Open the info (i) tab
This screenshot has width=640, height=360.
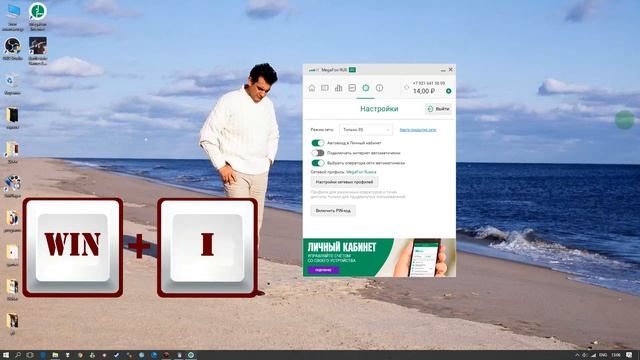380,88
